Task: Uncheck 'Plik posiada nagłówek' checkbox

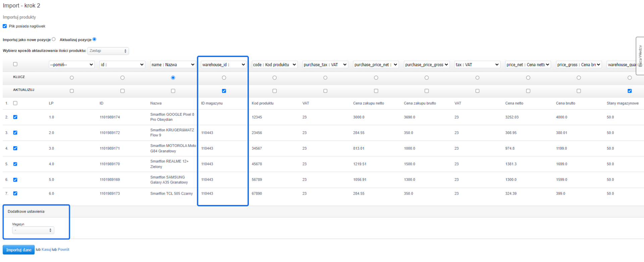Action: (x=5, y=26)
